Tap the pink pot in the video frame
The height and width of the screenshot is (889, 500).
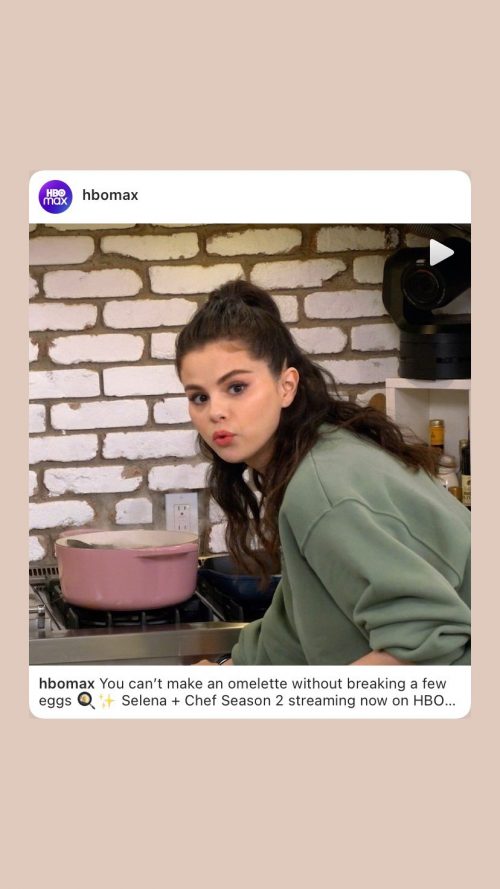[127, 570]
